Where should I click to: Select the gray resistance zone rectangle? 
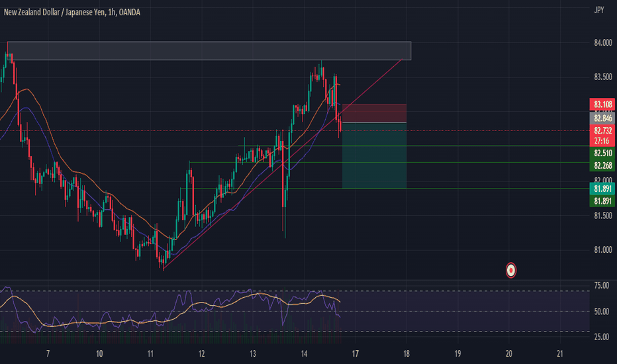point(209,51)
